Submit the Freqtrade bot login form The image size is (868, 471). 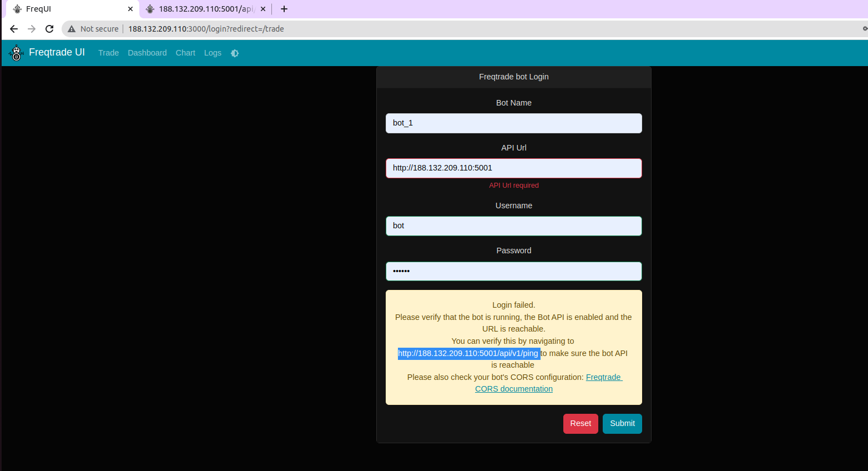tap(622, 423)
